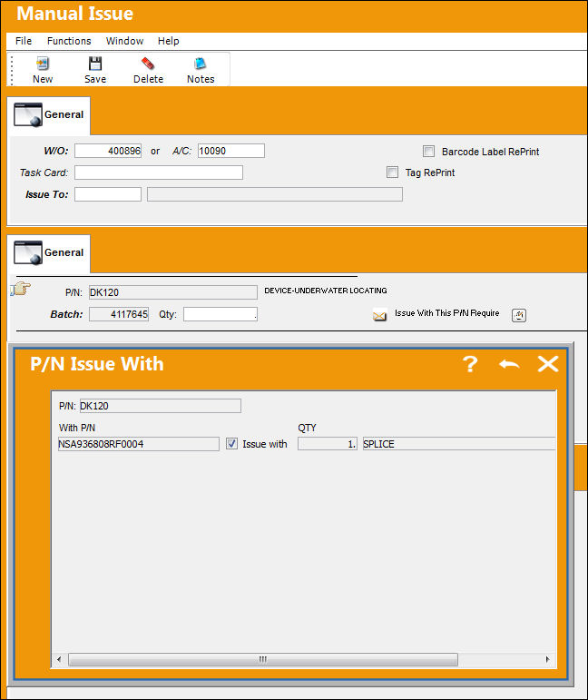Click the icon after Issue With This P/N Require
The image size is (588, 700).
click(x=519, y=315)
